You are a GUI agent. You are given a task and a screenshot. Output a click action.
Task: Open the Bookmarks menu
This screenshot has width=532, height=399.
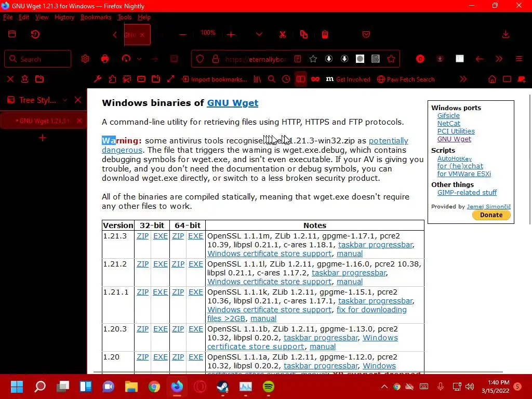(96, 17)
